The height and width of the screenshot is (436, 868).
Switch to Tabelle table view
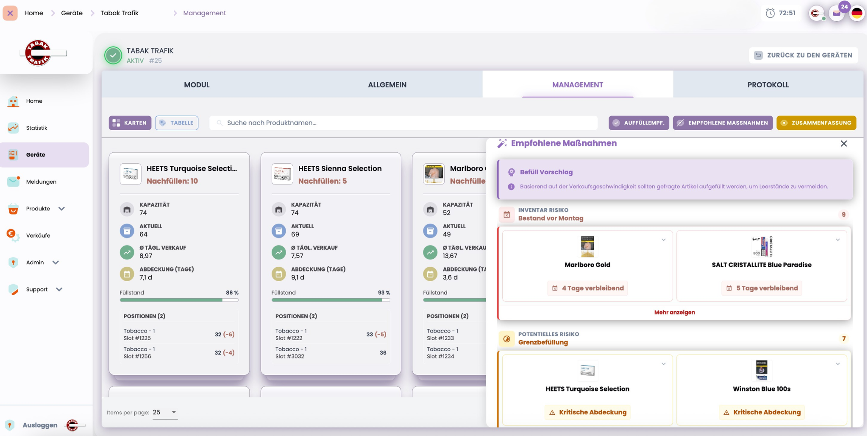[177, 123]
